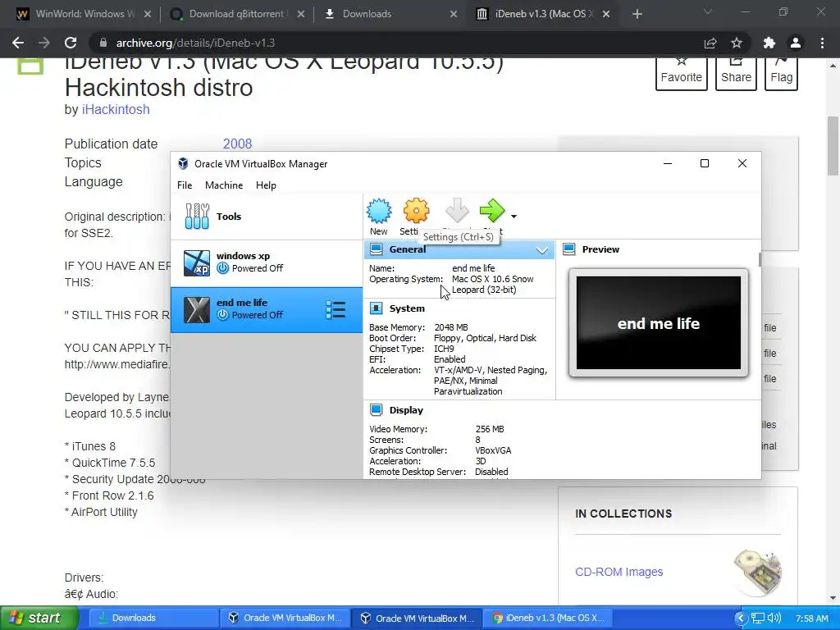Screen dimensions: 840x630
Task: Open VM Settings gear icon
Action: pos(416,211)
